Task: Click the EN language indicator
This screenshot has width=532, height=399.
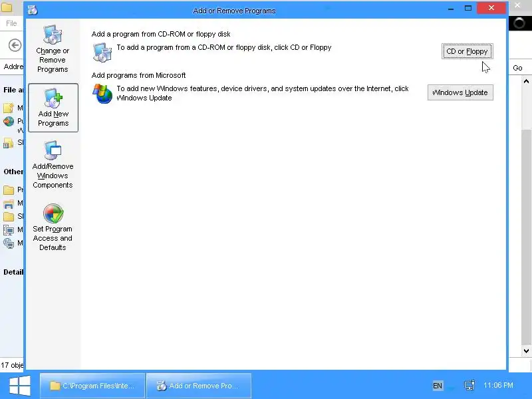Action: pyautogui.click(x=438, y=386)
